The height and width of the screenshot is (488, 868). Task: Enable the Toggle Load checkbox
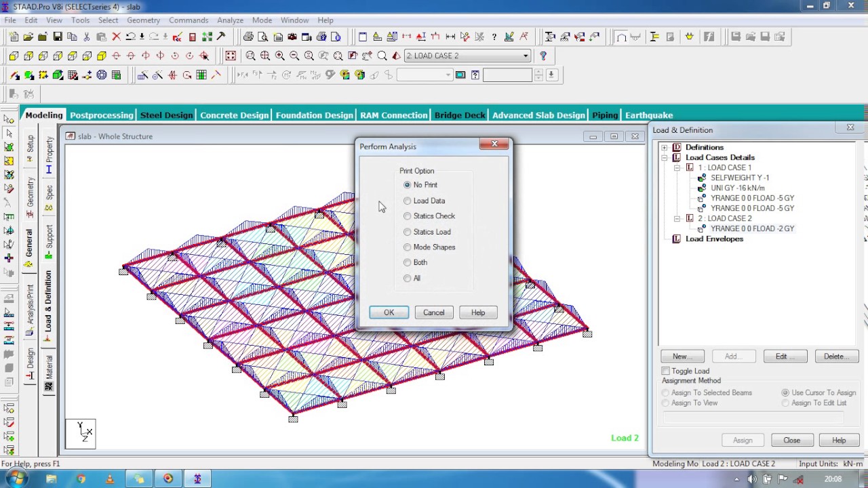point(666,371)
